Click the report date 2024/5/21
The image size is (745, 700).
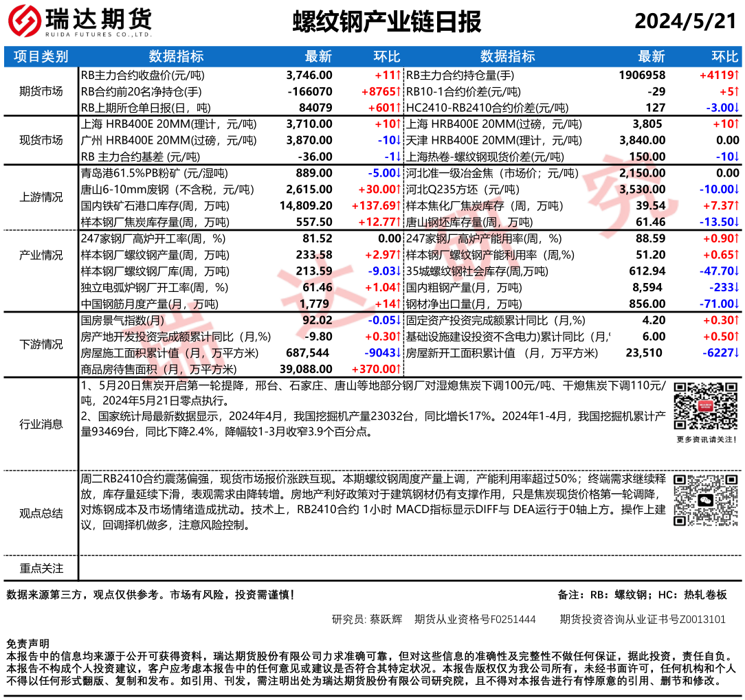(x=685, y=22)
